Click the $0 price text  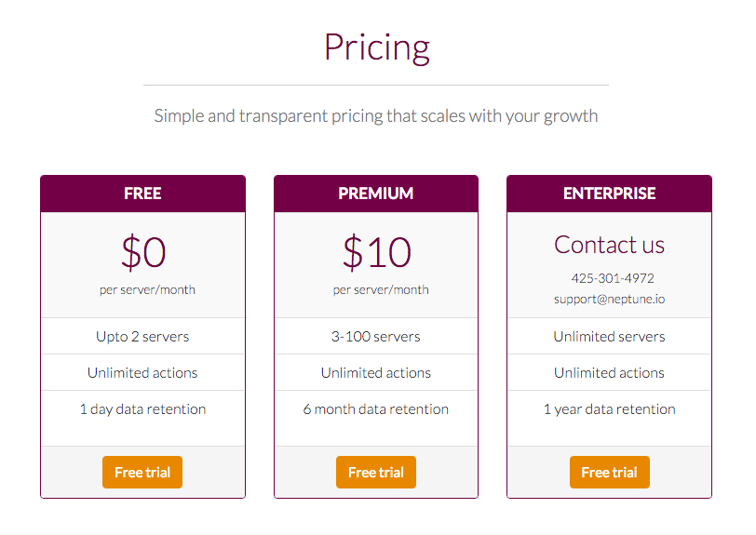click(x=143, y=252)
